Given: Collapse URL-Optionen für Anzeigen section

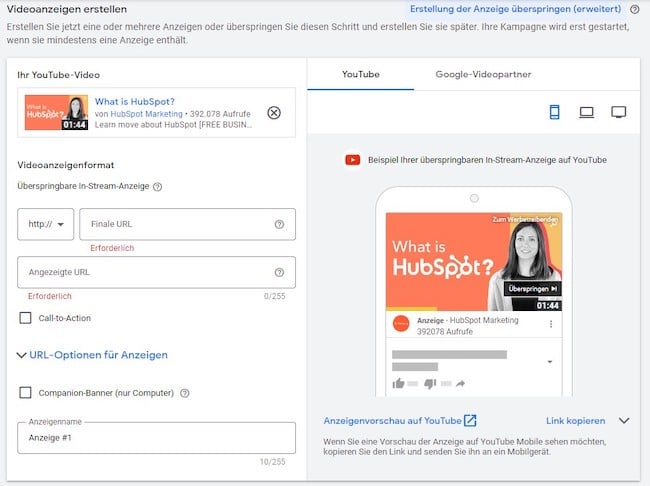Looking at the screenshot, I should pos(21,355).
